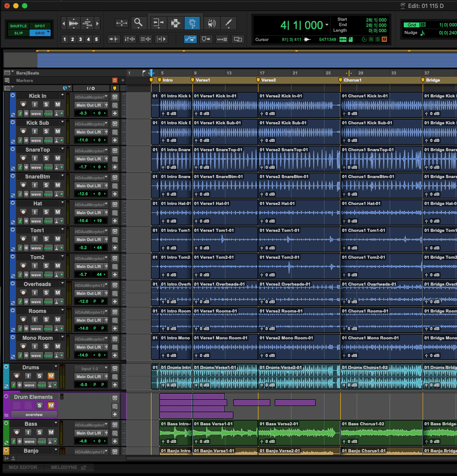Click the SnareBtm volume value -12.6

pyautogui.click(x=83, y=194)
